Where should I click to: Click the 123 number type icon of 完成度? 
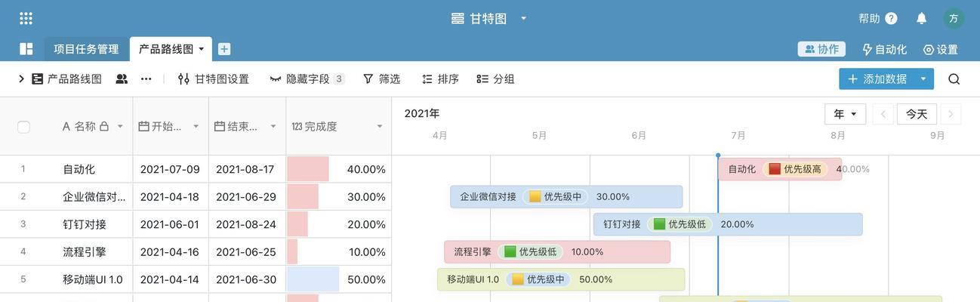tap(297, 127)
